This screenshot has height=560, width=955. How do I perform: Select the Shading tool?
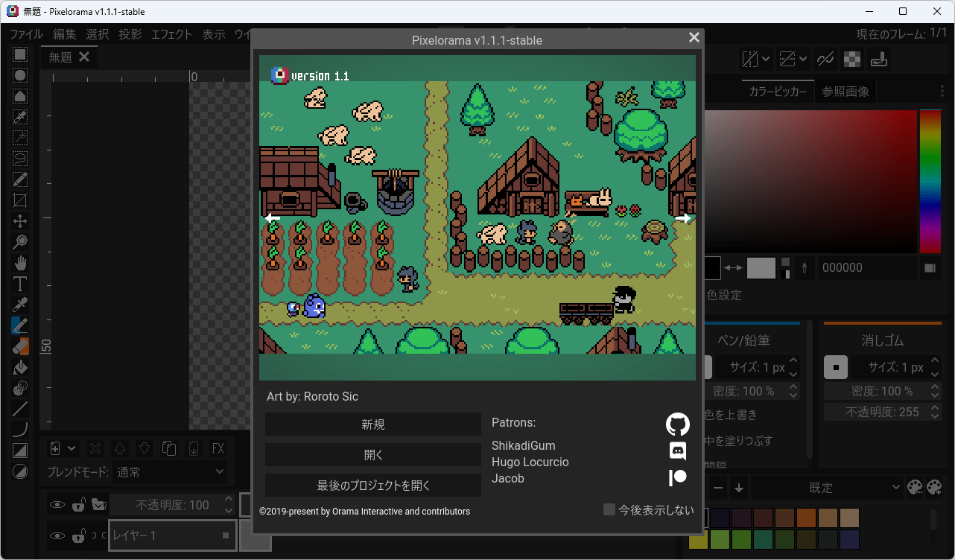[x=20, y=388]
